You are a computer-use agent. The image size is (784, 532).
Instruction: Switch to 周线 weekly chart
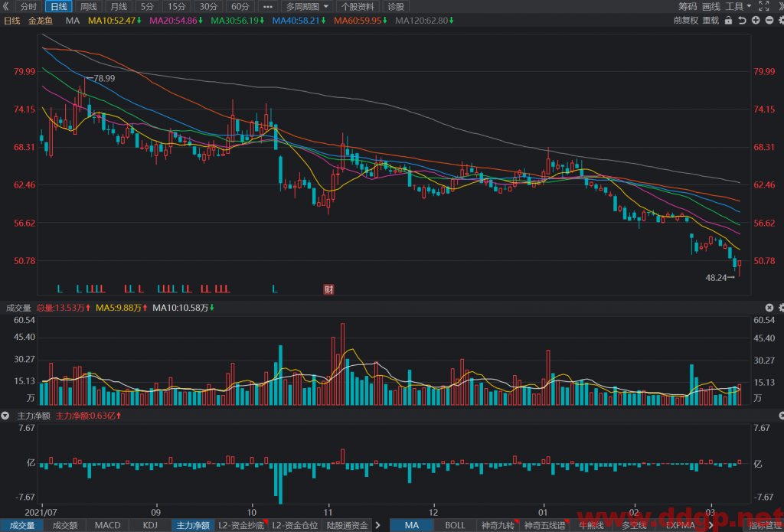pyautogui.click(x=89, y=6)
